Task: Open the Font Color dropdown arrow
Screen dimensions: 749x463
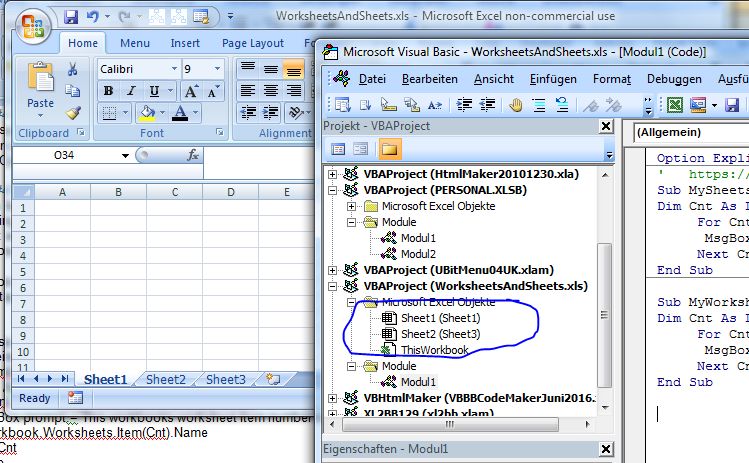Action: [x=195, y=113]
